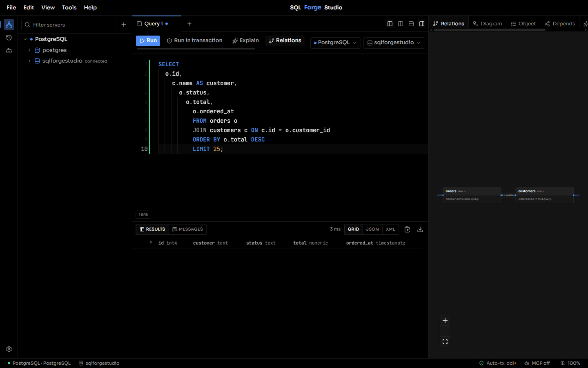588x368 pixels.
Task: Open the servers explorer sidebar icon
Action: [x=9, y=25]
